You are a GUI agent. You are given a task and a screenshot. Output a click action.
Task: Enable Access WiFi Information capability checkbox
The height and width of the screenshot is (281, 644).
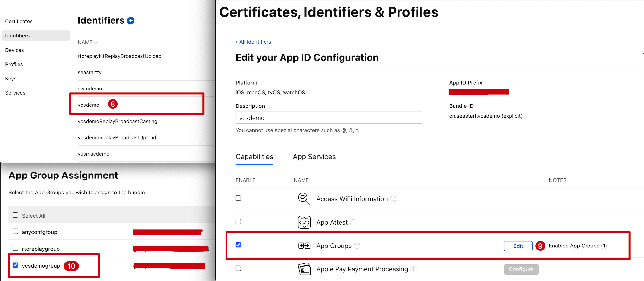[238, 198]
